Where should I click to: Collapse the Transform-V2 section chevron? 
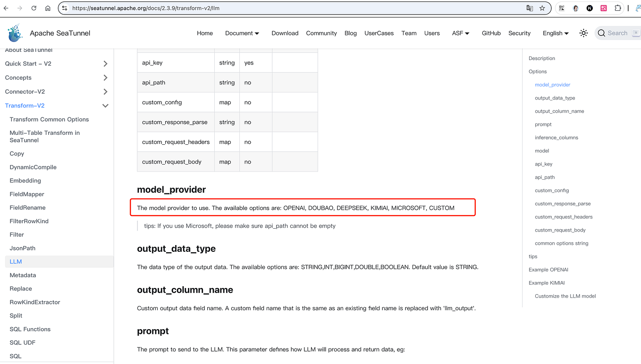(106, 106)
